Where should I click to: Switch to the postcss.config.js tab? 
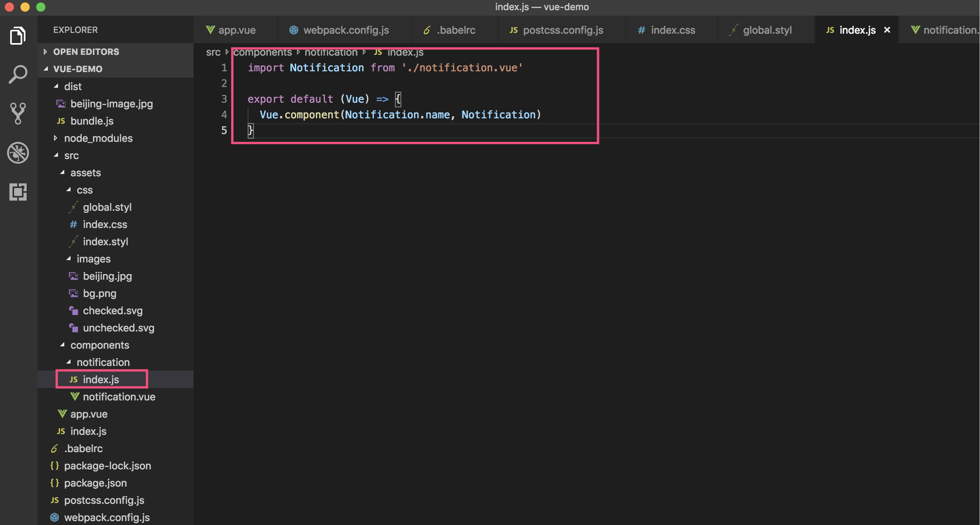(563, 30)
